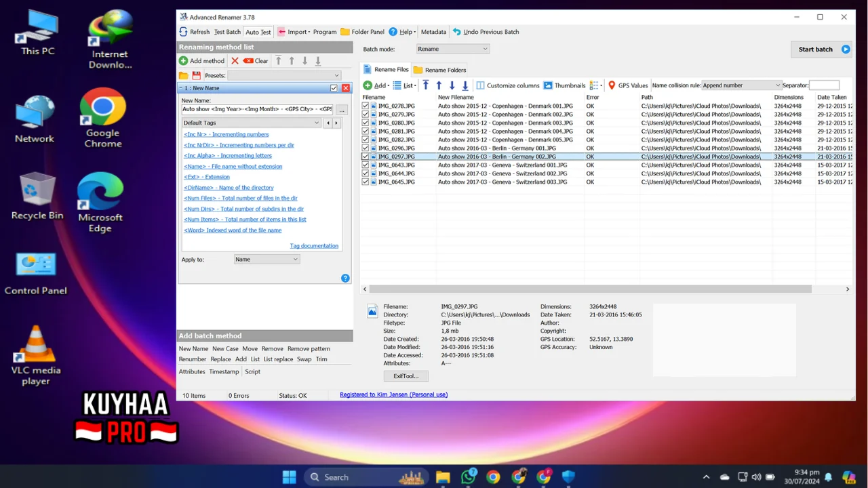Insert the <Ext> Extension tag
868x488 pixels.
(x=207, y=177)
